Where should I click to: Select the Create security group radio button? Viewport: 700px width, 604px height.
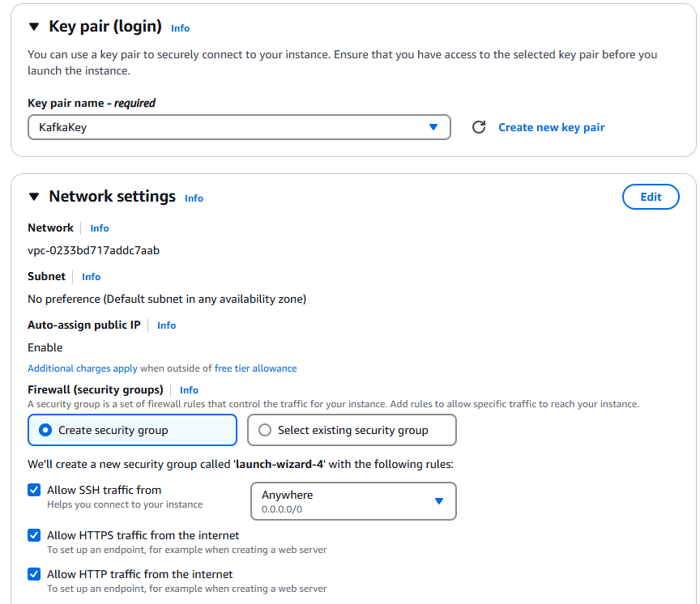point(45,430)
